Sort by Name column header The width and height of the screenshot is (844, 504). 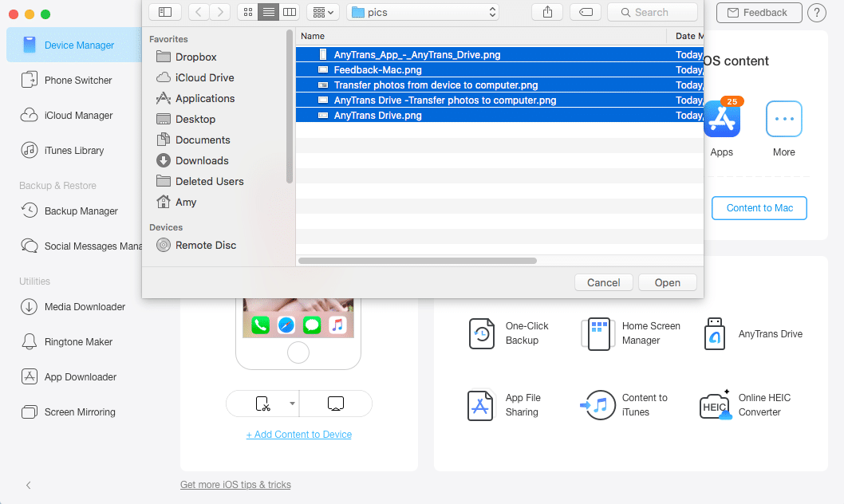481,36
